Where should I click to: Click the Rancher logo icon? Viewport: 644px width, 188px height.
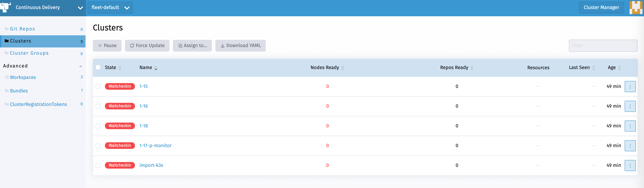pos(6,7)
